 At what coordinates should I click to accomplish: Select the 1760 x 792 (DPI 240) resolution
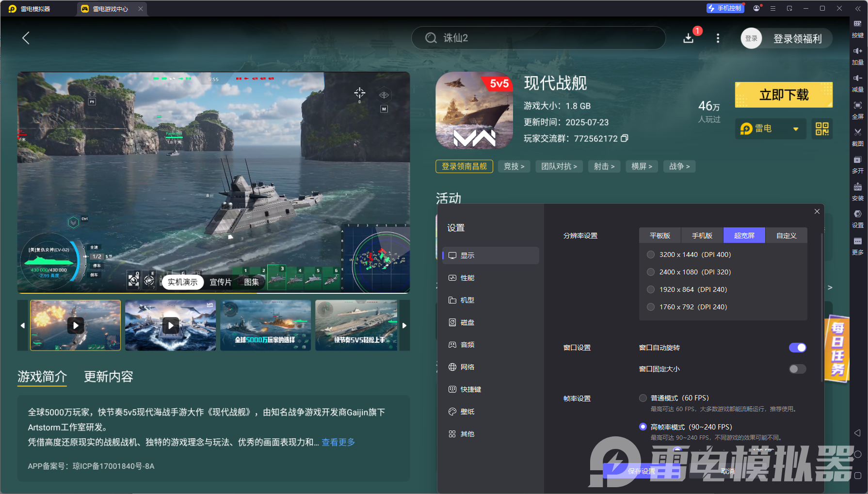(651, 307)
